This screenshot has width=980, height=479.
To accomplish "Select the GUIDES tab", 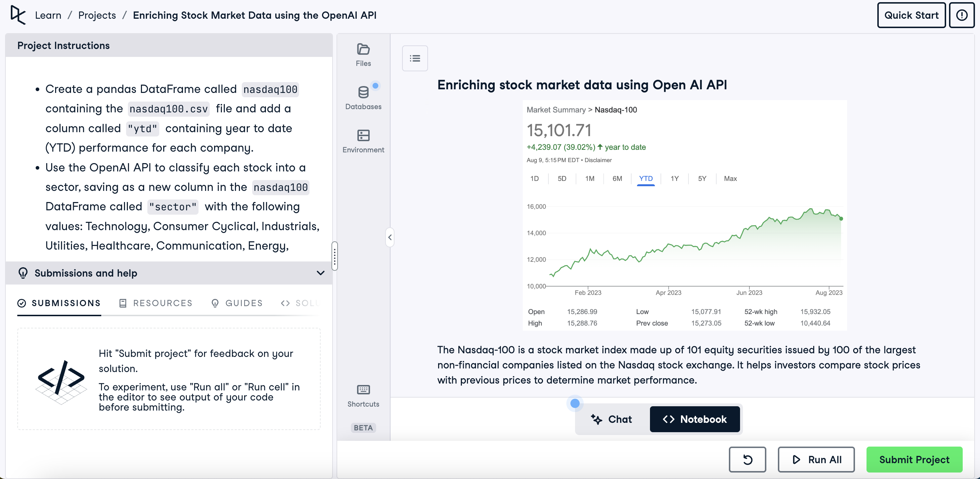I will 237,303.
